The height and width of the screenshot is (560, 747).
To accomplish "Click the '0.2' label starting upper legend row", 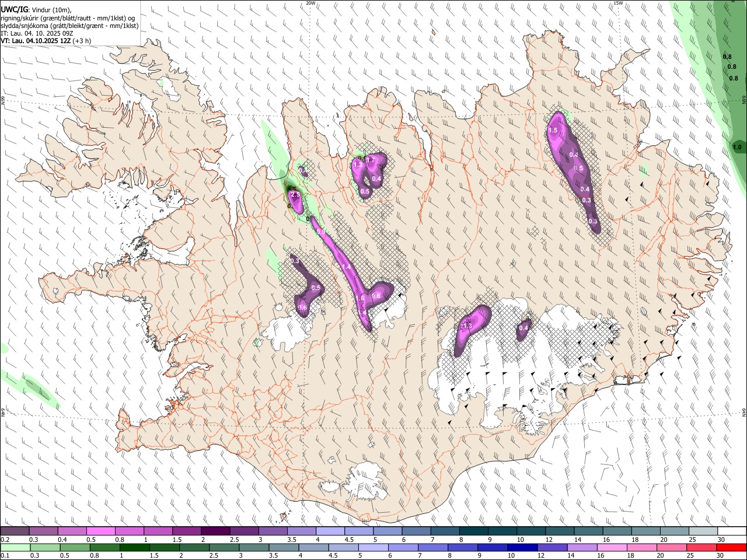I will [x=5, y=540].
